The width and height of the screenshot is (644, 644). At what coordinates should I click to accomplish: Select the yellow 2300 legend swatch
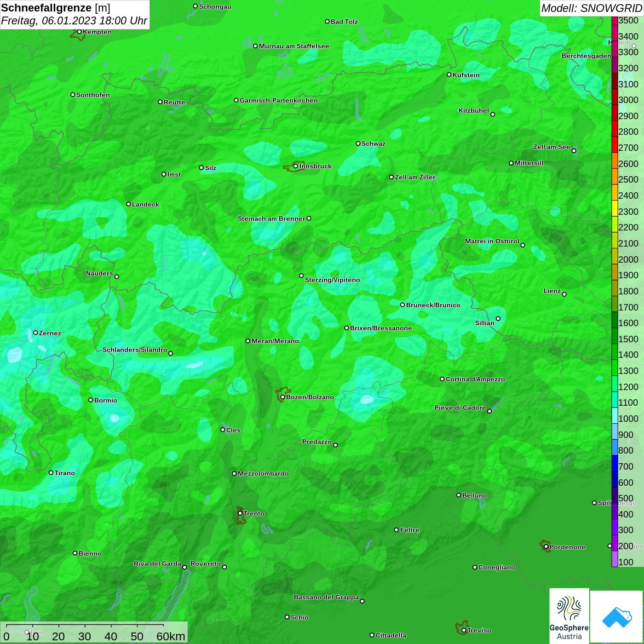point(615,208)
